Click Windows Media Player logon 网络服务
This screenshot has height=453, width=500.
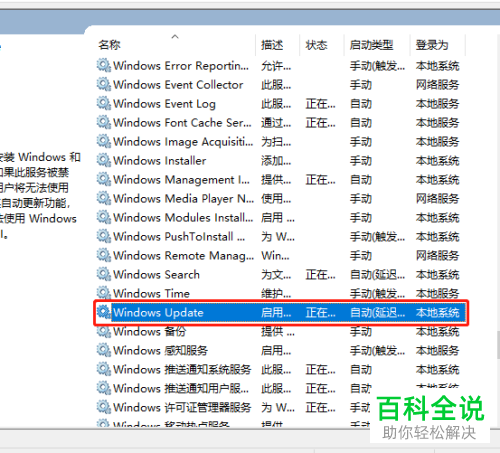click(437, 199)
